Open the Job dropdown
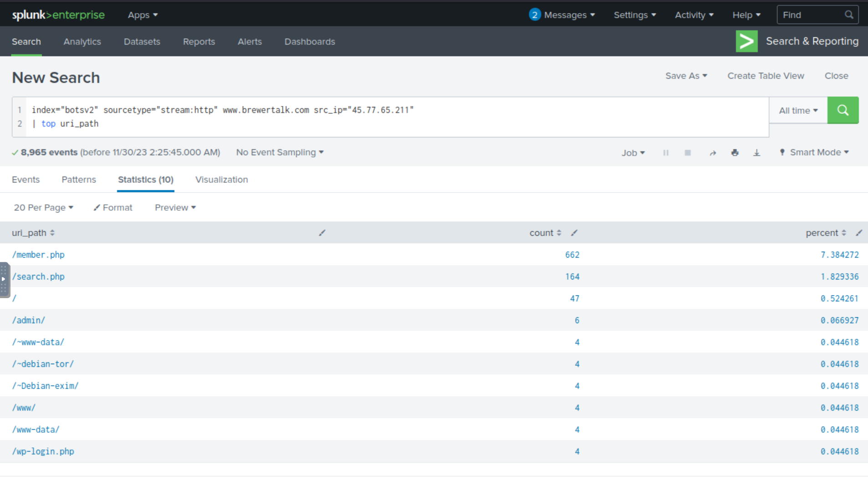The image size is (868, 477). (x=633, y=153)
